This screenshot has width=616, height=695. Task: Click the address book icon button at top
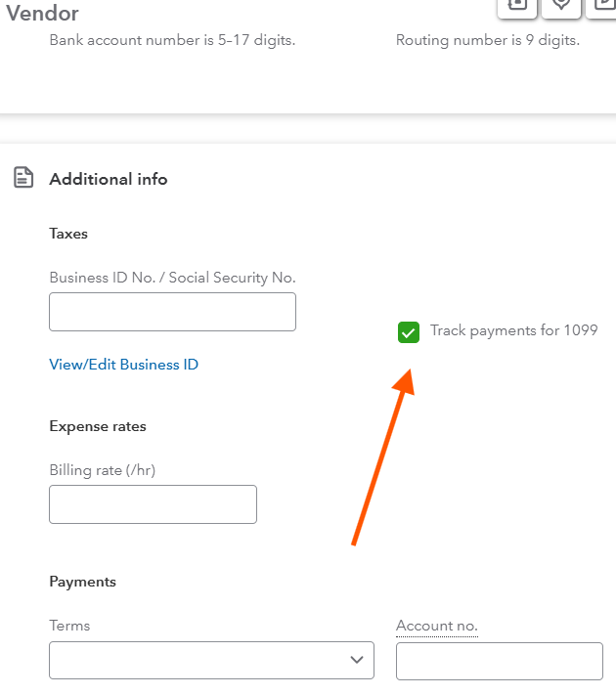tap(517, 5)
